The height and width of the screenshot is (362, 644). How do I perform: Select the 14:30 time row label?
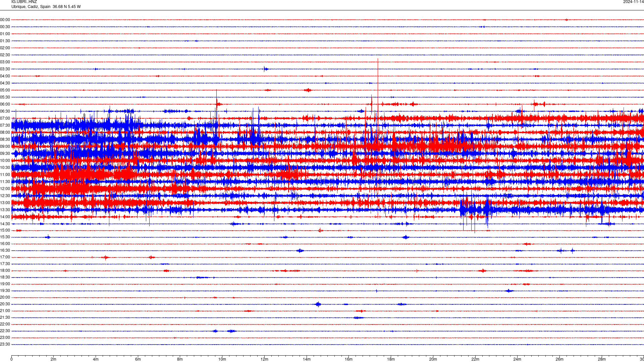pyautogui.click(x=5, y=224)
